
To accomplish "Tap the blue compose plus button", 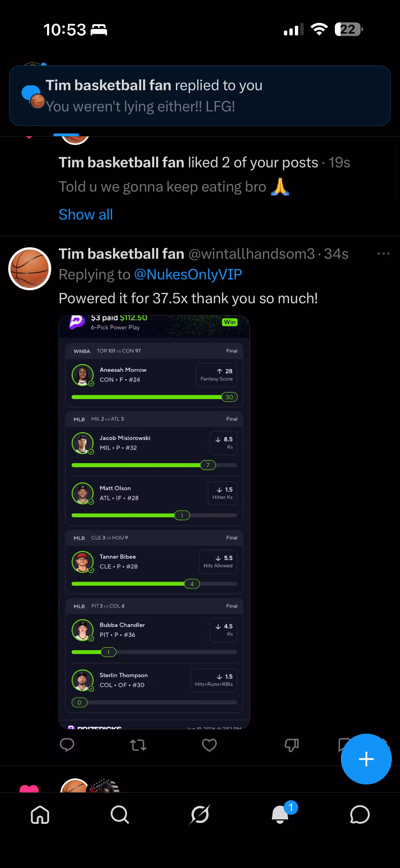I will click(x=366, y=759).
